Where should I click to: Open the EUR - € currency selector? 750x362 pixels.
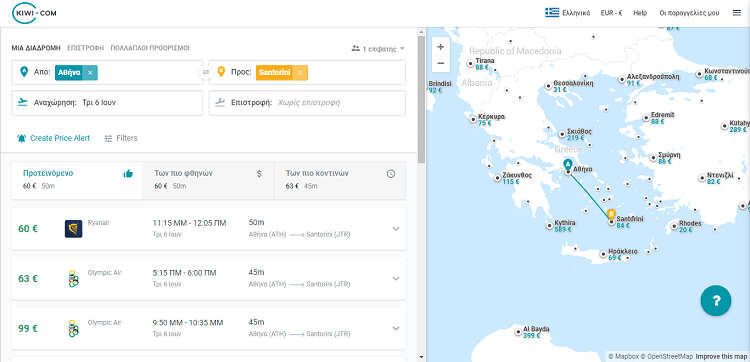[x=611, y=13]
